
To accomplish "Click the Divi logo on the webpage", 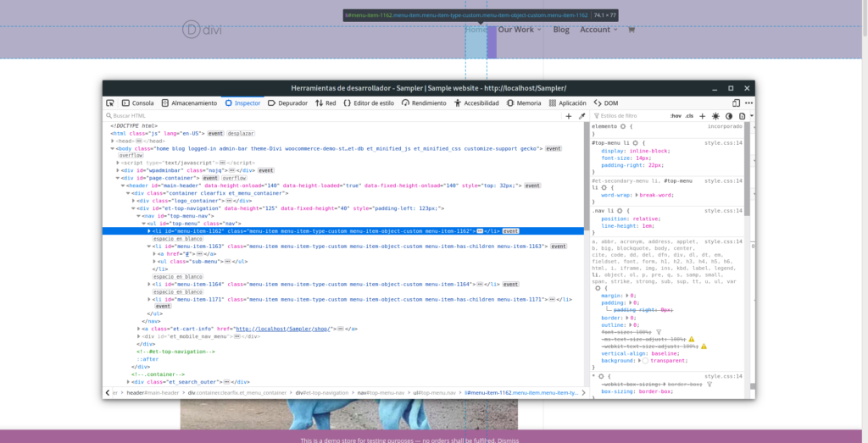I will (202, 30).
